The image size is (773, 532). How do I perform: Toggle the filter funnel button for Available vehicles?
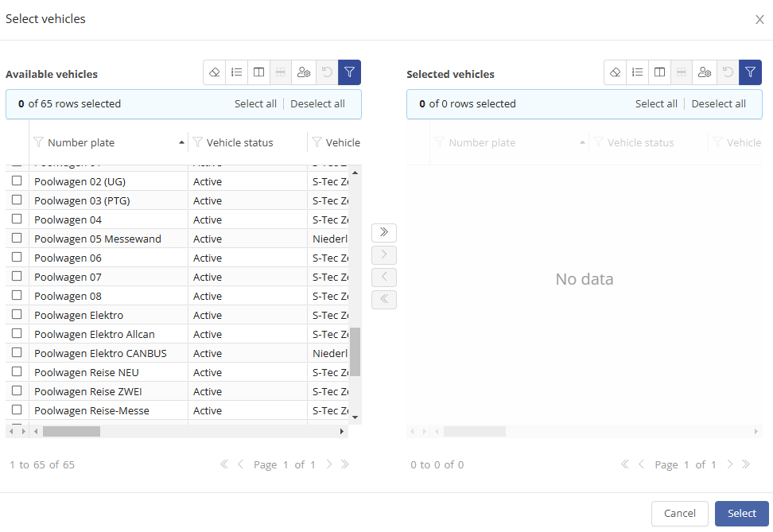coord(349,72)
